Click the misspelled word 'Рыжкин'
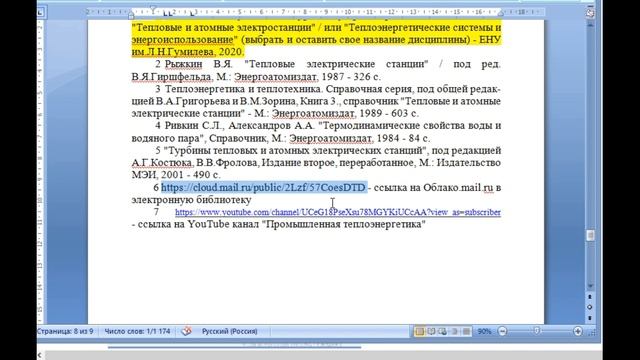The image size is (640, 360). pos(183,64)
